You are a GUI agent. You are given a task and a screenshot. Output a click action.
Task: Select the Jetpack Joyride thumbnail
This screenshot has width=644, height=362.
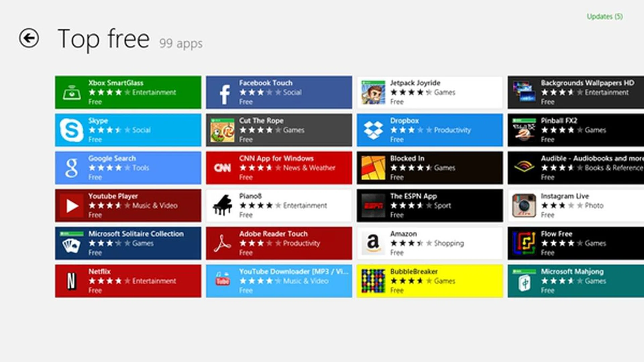point(373,92)
